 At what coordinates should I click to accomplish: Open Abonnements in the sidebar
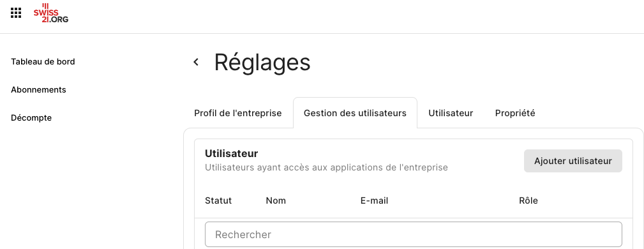click(x=38, y=89)
